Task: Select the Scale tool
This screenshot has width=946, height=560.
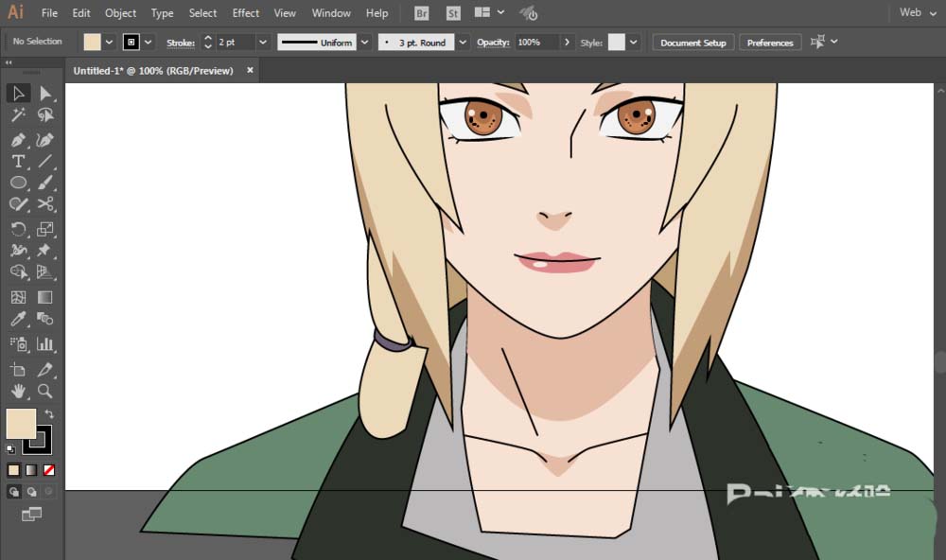Action: [x=45, y=229]
